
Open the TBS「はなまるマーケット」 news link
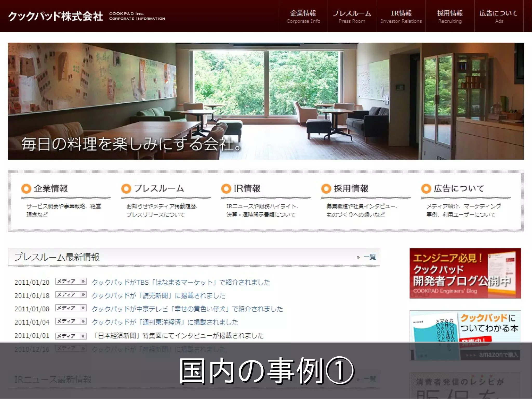pos(181,282)
